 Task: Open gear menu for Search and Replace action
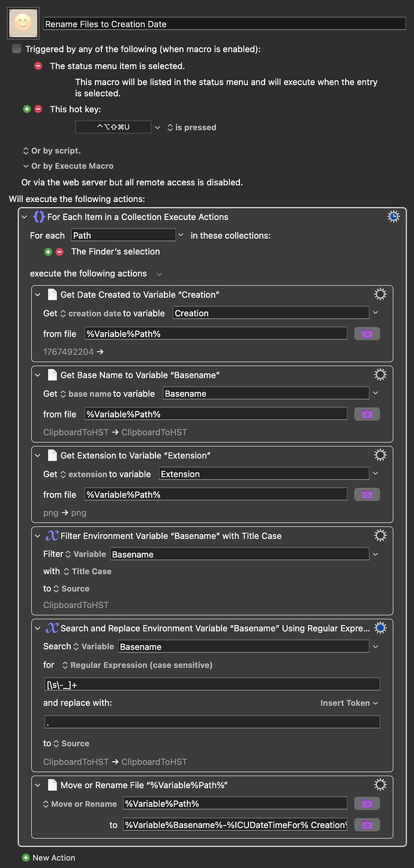click(380, 628)
